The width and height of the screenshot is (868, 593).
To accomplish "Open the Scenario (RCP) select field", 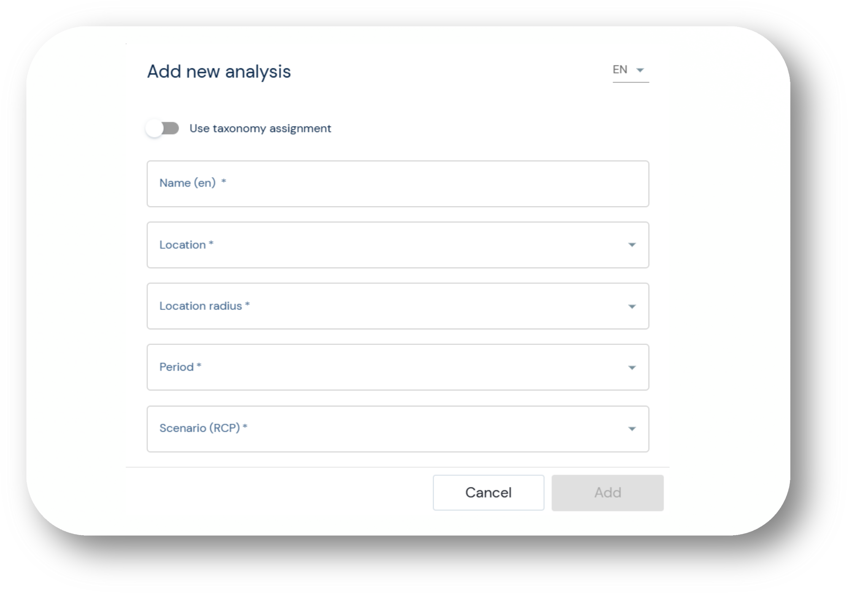I will tap(397, 429).
